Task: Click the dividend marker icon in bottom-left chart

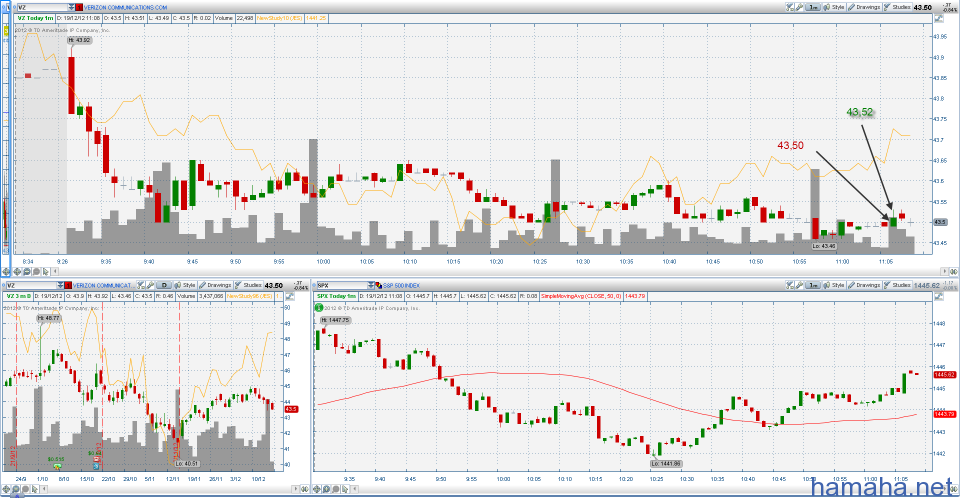Action: pyautogui.click(x=58, y=466)
